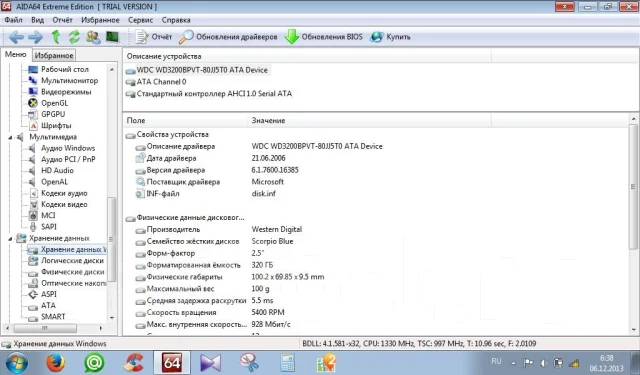Image resolution: width=640 pixels, height=375 pixels.
Task: Click the Купить buy button
Action: (x=390, y=37)
